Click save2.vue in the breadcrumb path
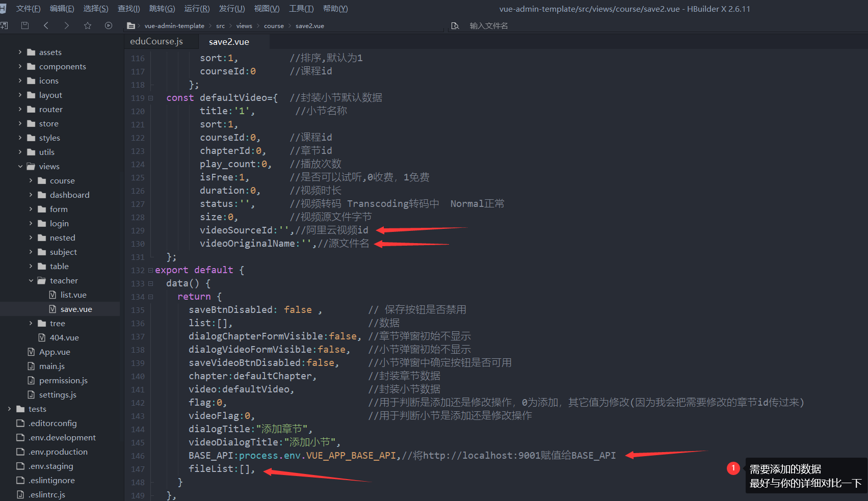The width and height of the screenshot is (868, 501). click(x=310, y=26)
